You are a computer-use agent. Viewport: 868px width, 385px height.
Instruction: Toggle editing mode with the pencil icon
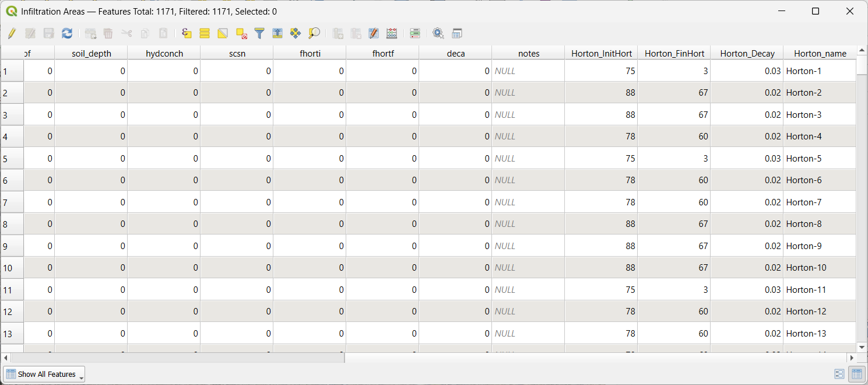click(x=12, y=33)
